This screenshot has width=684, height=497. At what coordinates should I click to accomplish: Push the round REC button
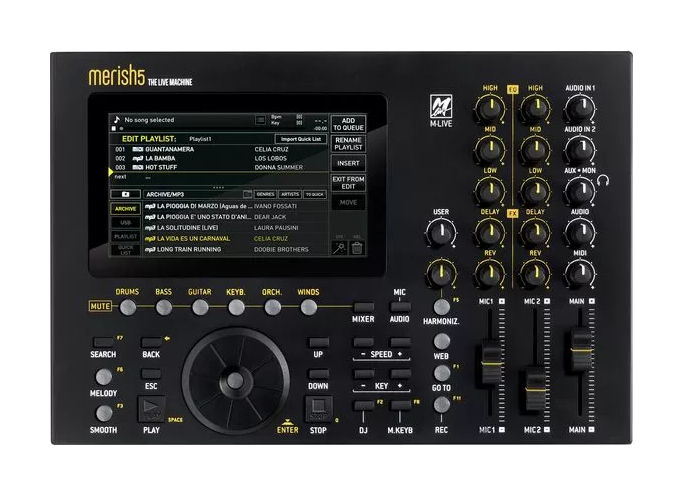[441, 405]
